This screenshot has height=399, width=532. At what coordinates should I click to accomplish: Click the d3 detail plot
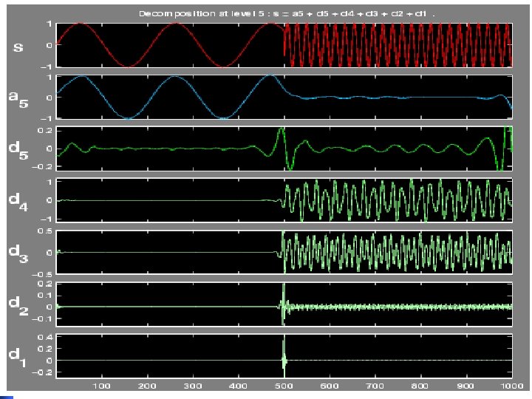[284, 252]
